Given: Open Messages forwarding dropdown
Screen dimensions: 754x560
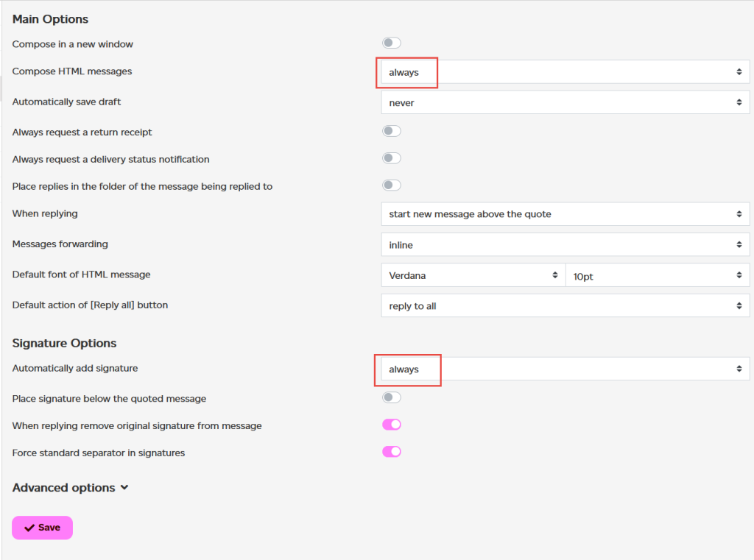Looking at the screenshot, I should point(565,244).
